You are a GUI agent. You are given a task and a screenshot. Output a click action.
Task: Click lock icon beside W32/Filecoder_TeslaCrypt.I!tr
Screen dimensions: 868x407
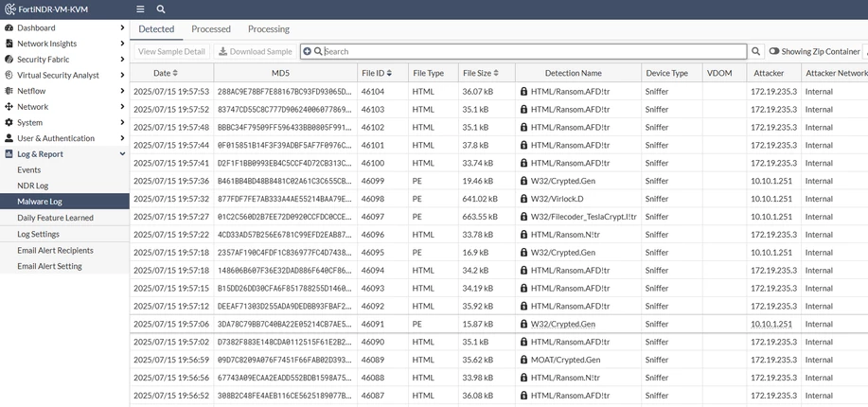point(523,217)
